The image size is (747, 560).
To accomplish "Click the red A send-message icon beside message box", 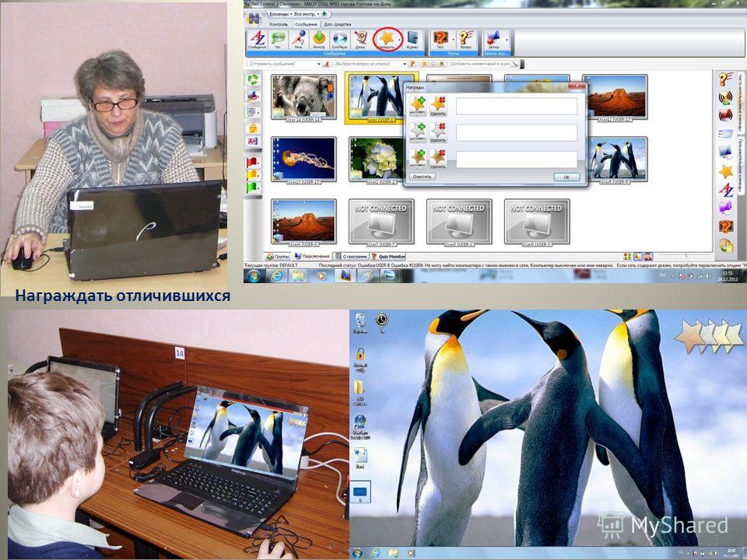I will pyautogui.click(x=326, y=64).
